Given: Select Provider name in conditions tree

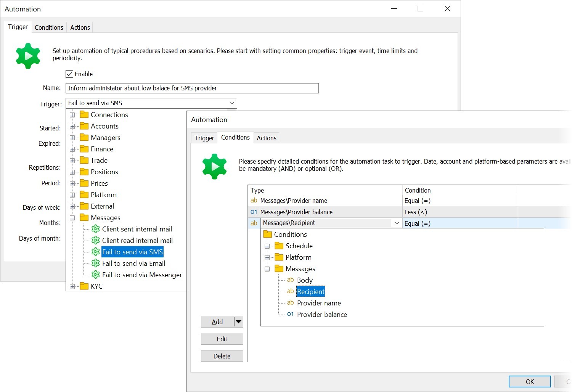Looking at the screenshot, I should click(x=319, y=303).
